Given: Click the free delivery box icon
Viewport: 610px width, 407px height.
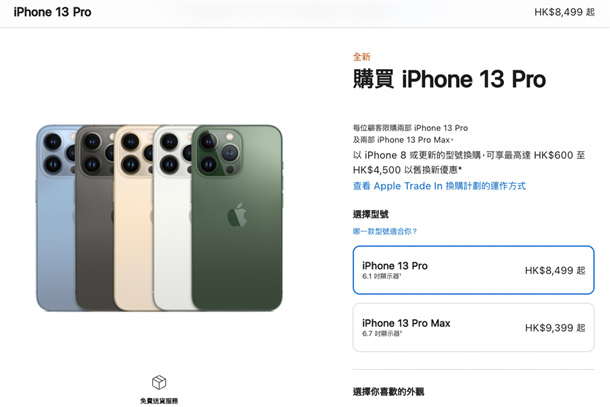Looking at the screenshot, I should click(x=159, y=382).
